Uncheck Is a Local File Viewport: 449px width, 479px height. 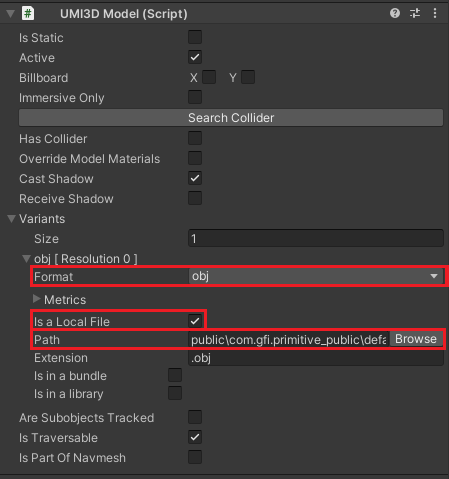coord(195,321)
